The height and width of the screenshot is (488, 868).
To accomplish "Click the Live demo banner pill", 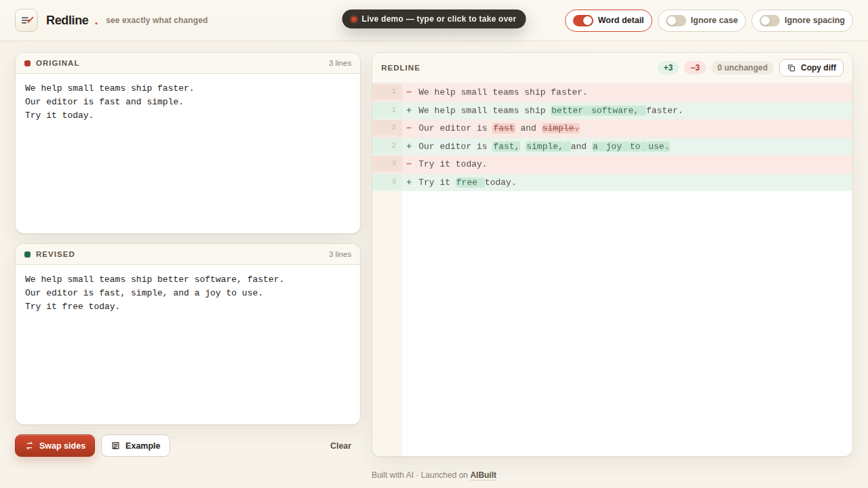I will click(434, 19).
